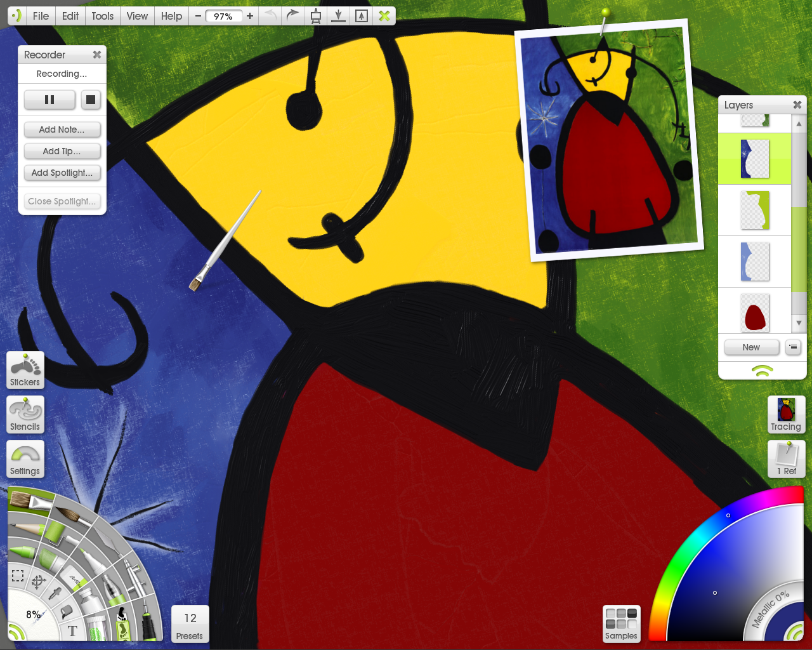812x650 pixels.
Task: Click the Add Spotlight button
Action: tap(62, 173)
